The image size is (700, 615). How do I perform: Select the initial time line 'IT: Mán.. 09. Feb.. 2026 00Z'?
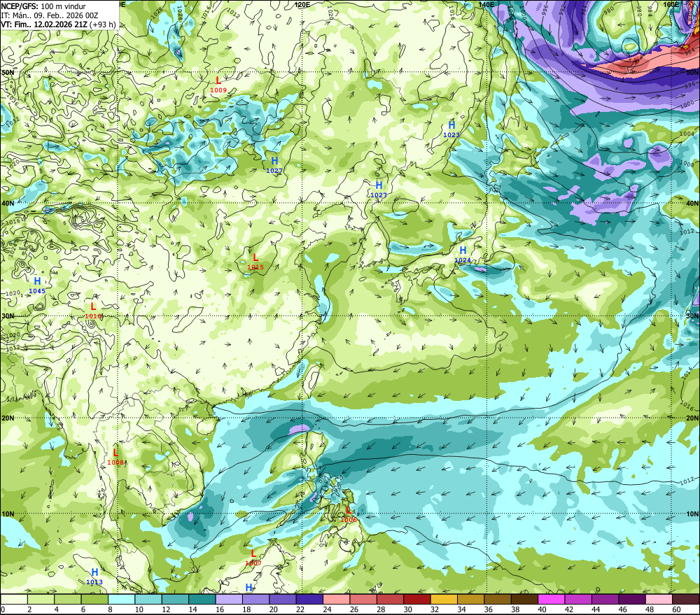point(50,15)
